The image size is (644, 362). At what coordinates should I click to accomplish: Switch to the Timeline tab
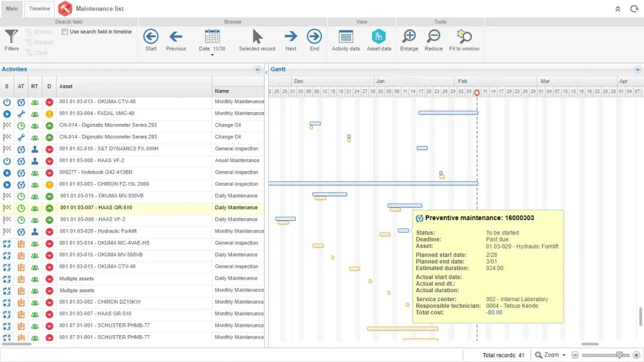pyautogui.click(x=40, y=9)
